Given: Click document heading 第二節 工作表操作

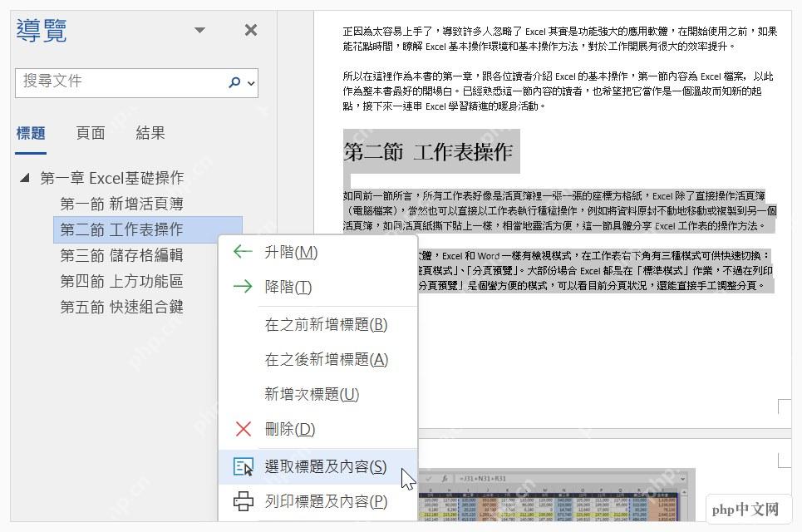Looking at the screenshot, I should 428,152.
